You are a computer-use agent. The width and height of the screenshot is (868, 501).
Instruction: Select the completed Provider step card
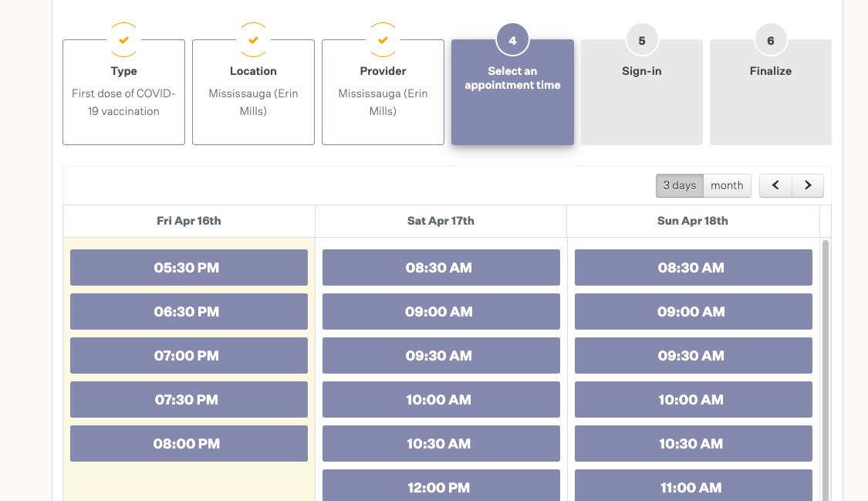click(x=383, y=93)
